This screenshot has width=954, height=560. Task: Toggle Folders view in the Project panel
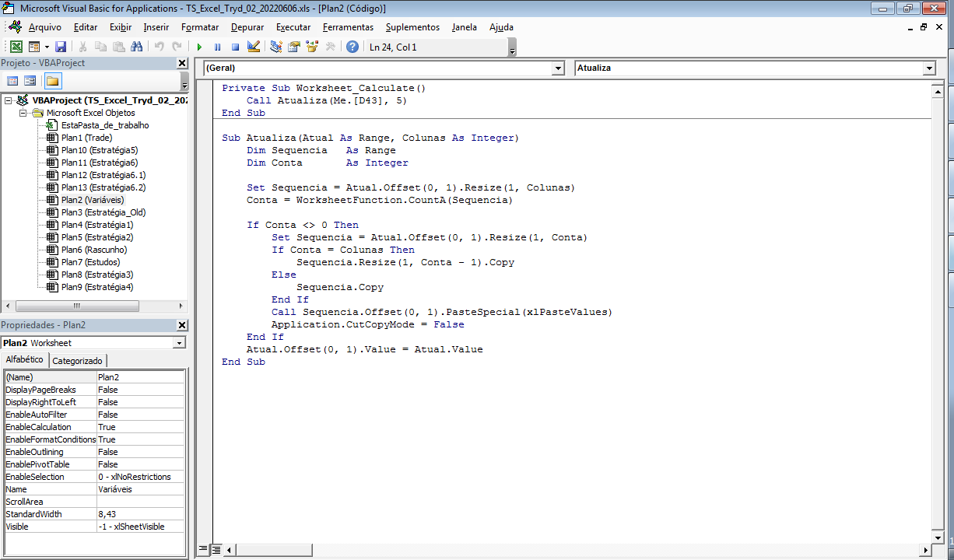click(x=52, y=81)
